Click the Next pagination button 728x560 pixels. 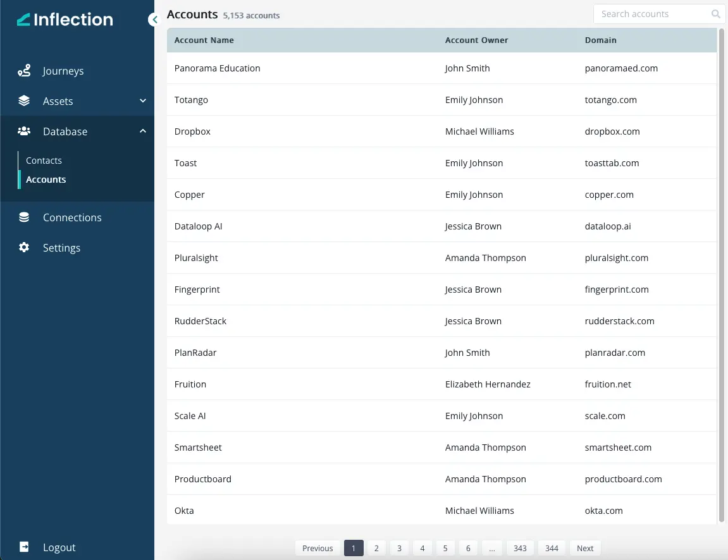tap(585, 549)
